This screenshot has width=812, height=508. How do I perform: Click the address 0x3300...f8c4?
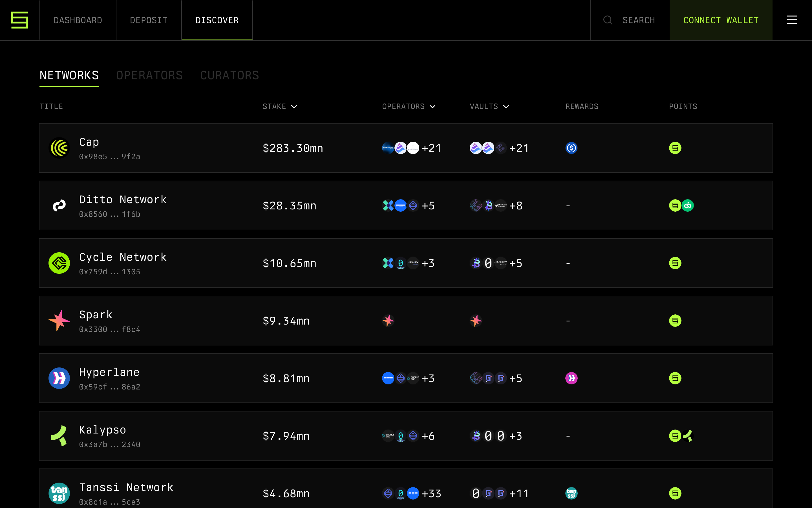click(x=109, y=329)
